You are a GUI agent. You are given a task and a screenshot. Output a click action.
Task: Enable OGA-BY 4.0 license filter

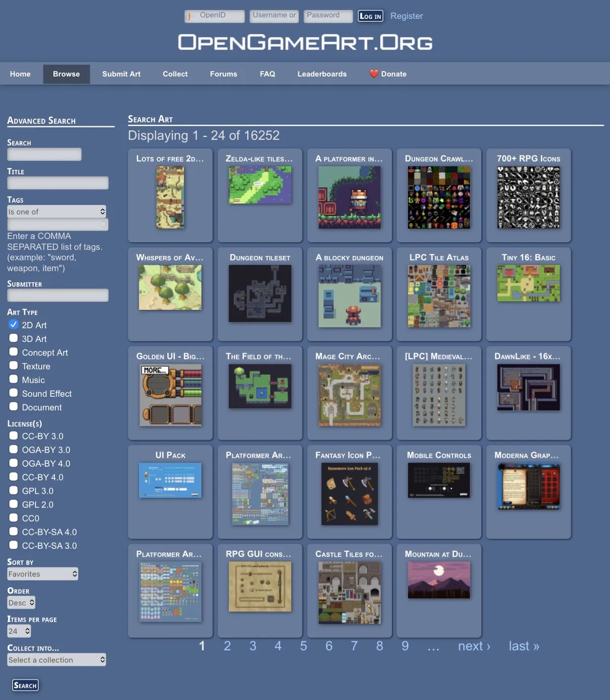[x=14, y=463]
